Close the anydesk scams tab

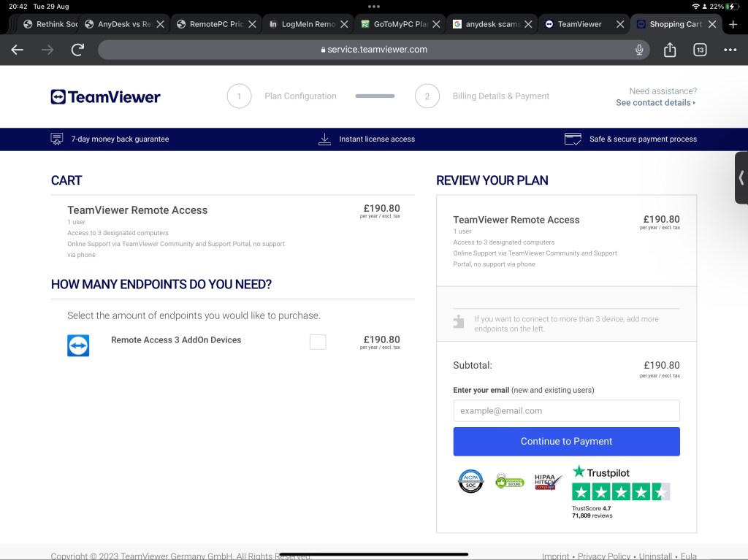pyautogui.click(x=528, y=24)
